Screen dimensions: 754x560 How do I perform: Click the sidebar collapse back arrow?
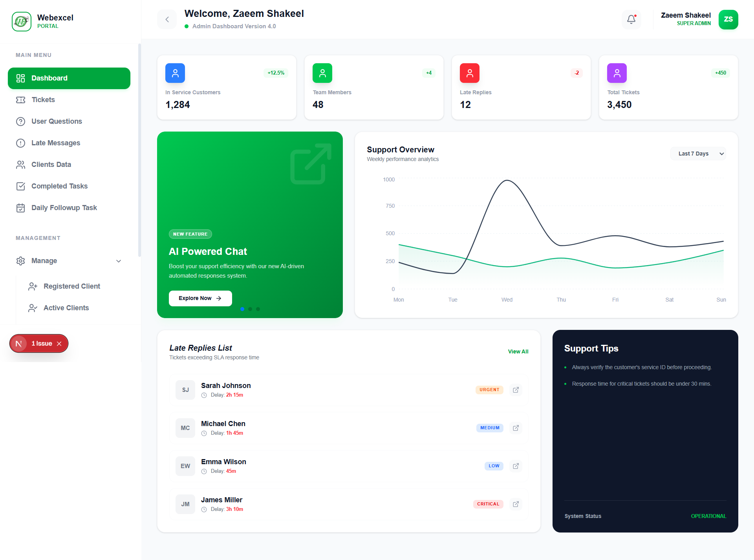167,19
